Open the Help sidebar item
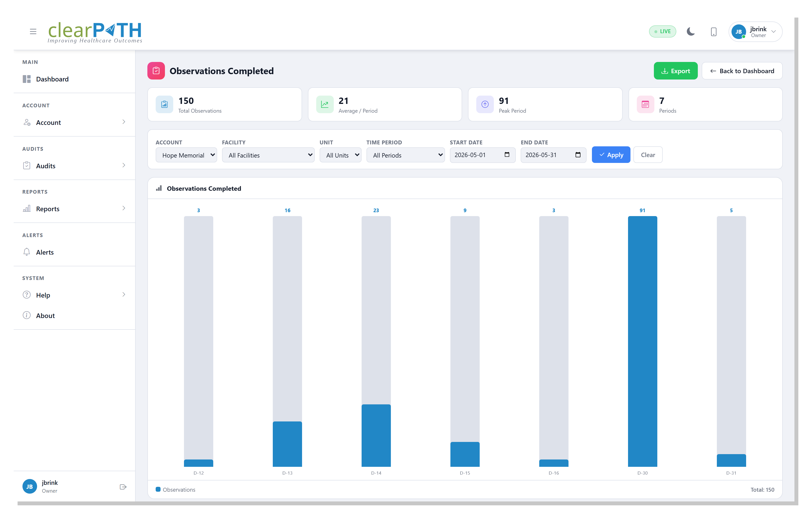The image size is (812, 519). click(74, 295)
